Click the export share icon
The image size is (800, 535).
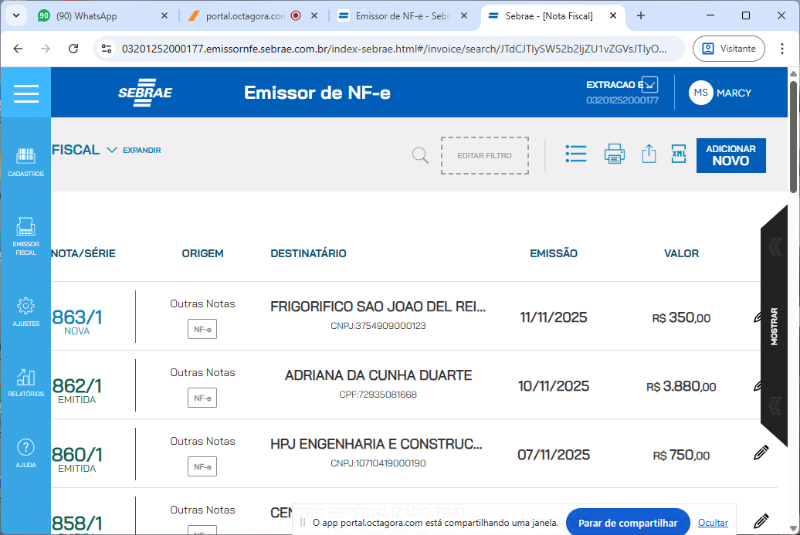(648, 154)
